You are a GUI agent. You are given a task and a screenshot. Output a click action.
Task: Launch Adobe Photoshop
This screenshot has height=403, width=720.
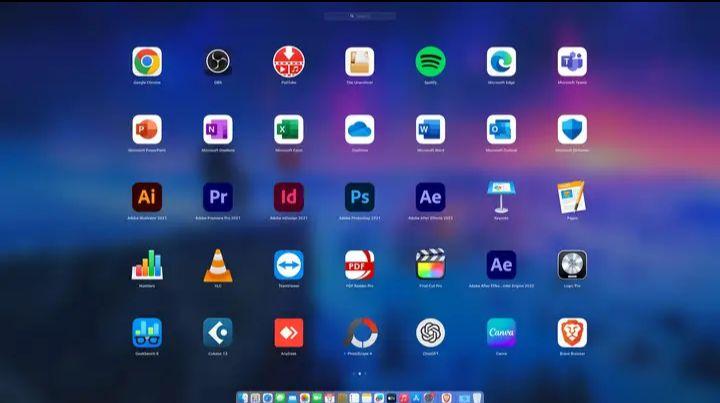click(x=360, y=197)
